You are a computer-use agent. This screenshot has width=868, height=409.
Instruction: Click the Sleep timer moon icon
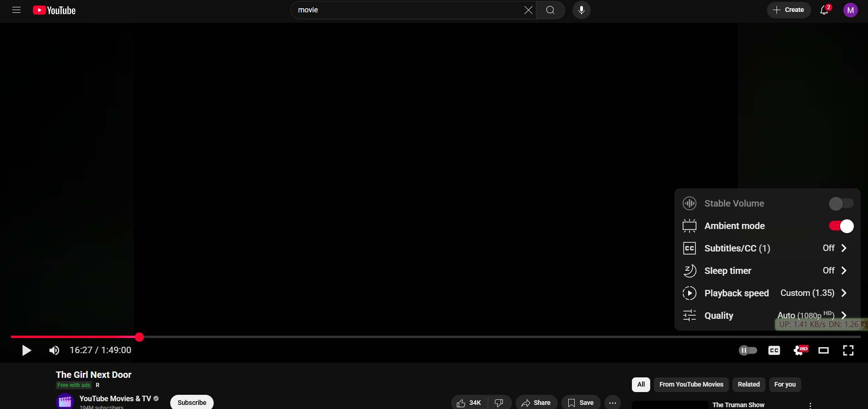pyautogui.click(x=690, y=271)
